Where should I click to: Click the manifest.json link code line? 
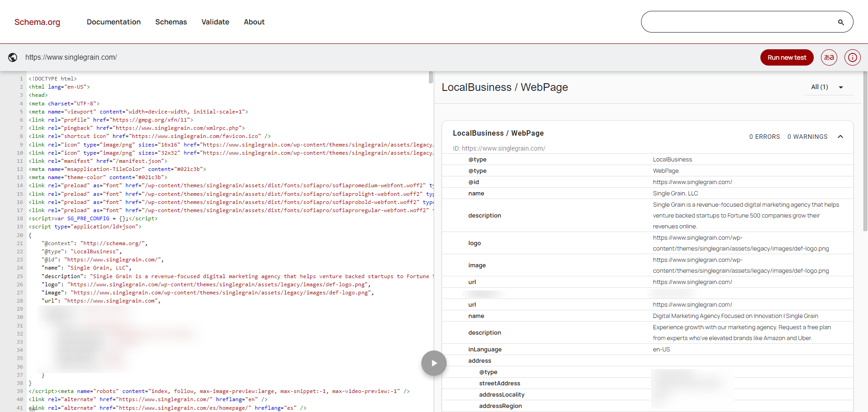coord(98,161)
